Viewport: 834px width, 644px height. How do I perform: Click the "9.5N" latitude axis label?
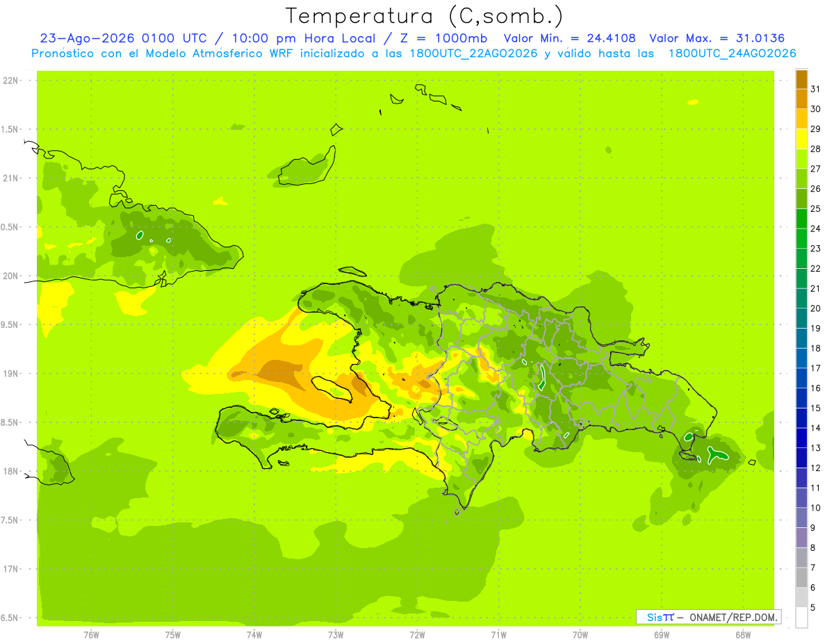[x=10, y=324]
